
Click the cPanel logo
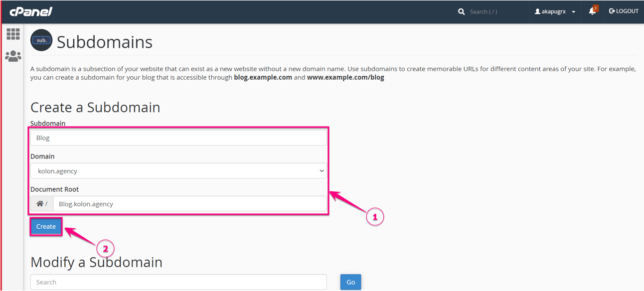pyautogui.click(x=31, y=11)
